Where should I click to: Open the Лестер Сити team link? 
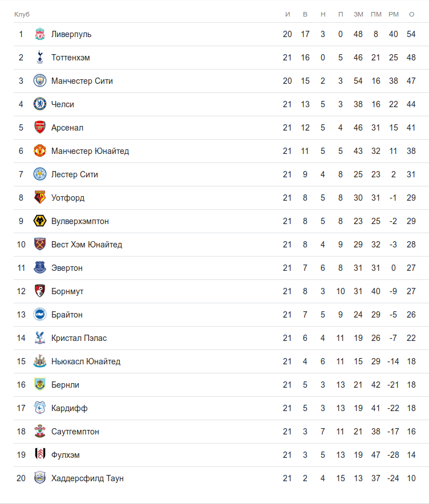click(x=74, y=174)
